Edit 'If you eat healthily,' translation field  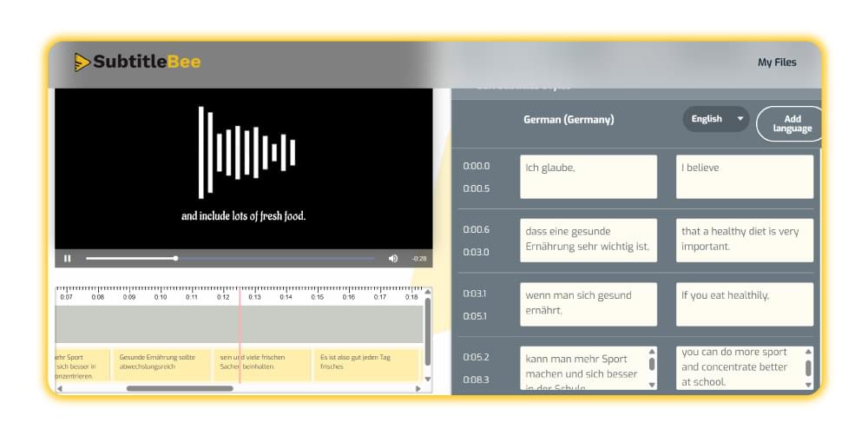tap(745, 304)
